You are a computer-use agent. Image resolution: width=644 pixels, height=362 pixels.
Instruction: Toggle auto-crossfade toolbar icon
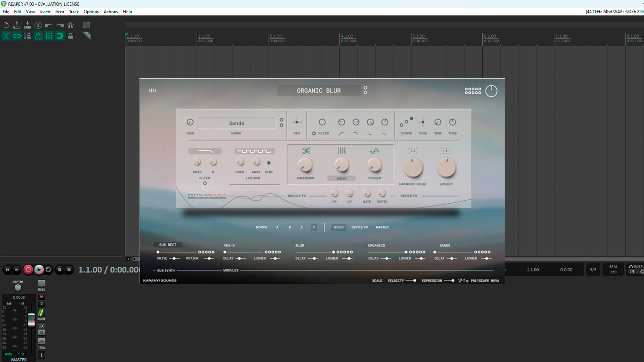coord(6,36)
